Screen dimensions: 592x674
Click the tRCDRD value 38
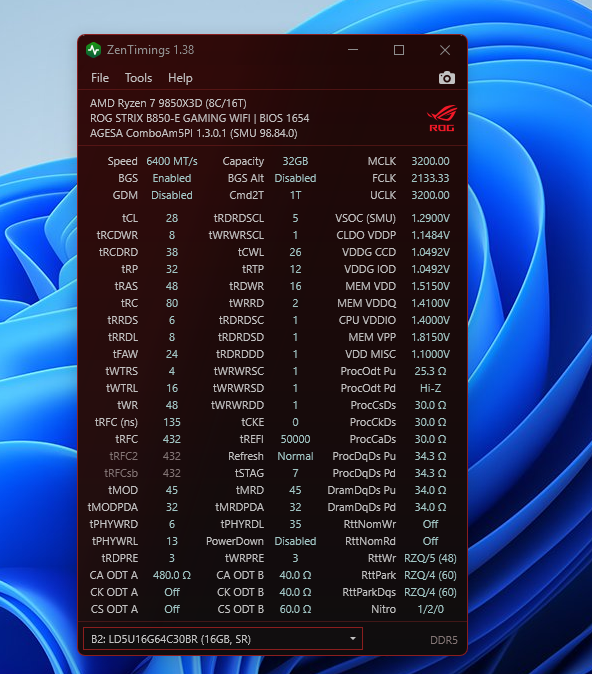tap(172, 252)
